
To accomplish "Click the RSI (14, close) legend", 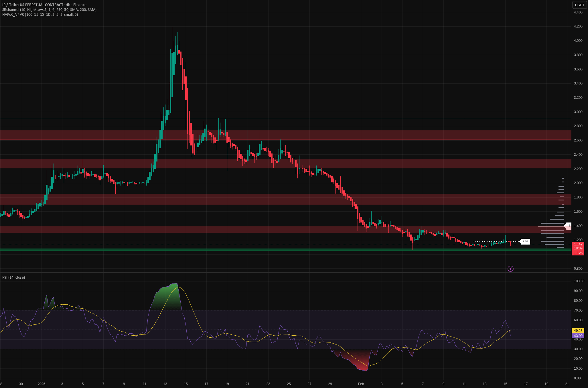I will [14, 277].
